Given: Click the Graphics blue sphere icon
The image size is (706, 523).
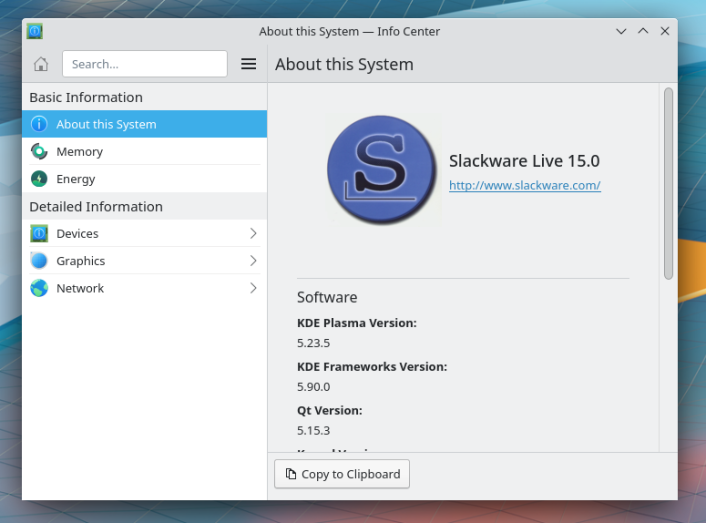Looking at the screenshot, I should pos(39,261).
